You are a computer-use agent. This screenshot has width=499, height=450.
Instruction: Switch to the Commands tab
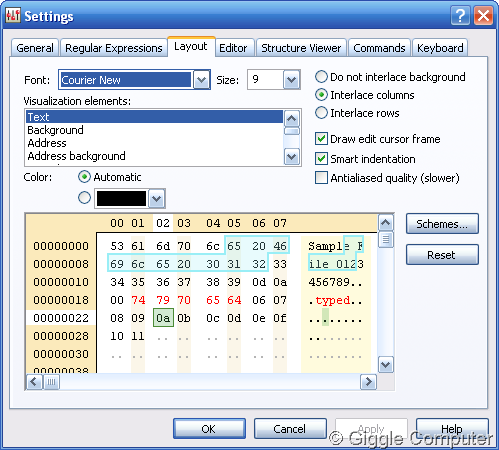(x=379, y=48)
